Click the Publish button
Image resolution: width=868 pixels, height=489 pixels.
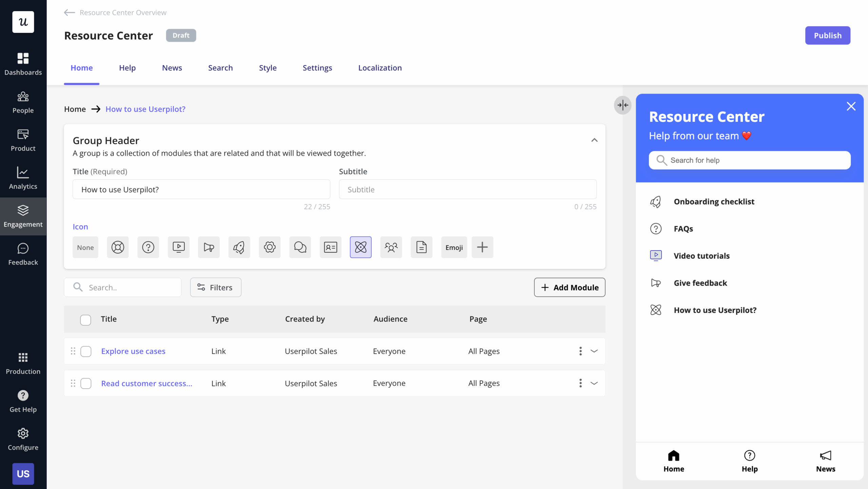827,35
